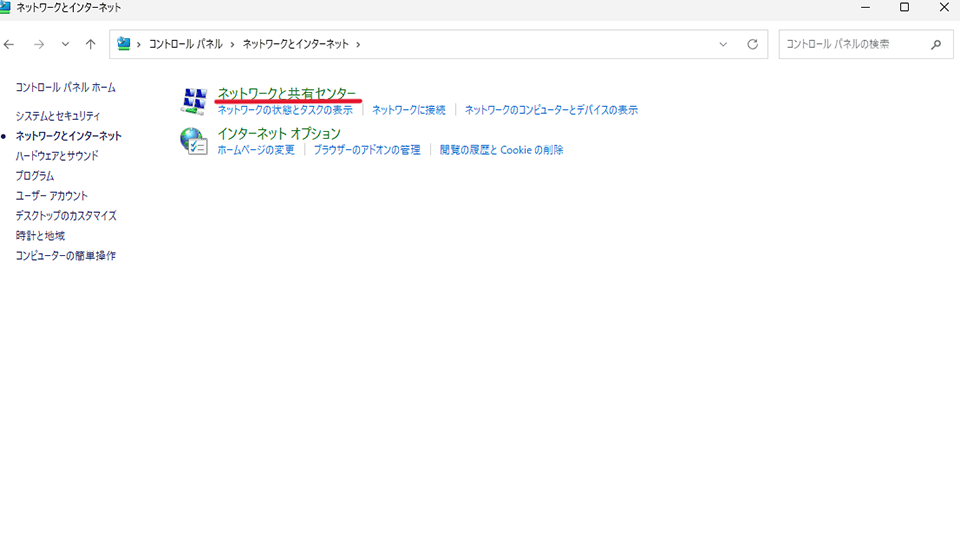960x538 pixels.
Task: Open ネットワークと共有センター heading link
Action: coord(286,94)
